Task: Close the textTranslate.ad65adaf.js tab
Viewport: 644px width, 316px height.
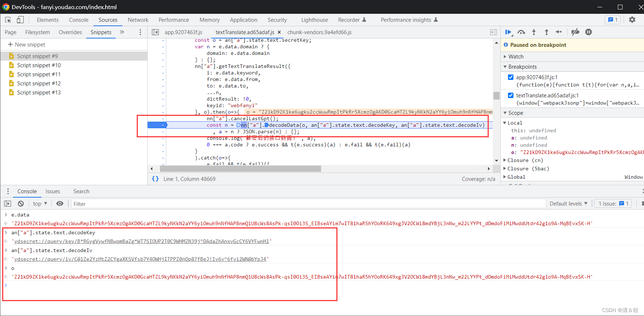Action: click(279, 32)
